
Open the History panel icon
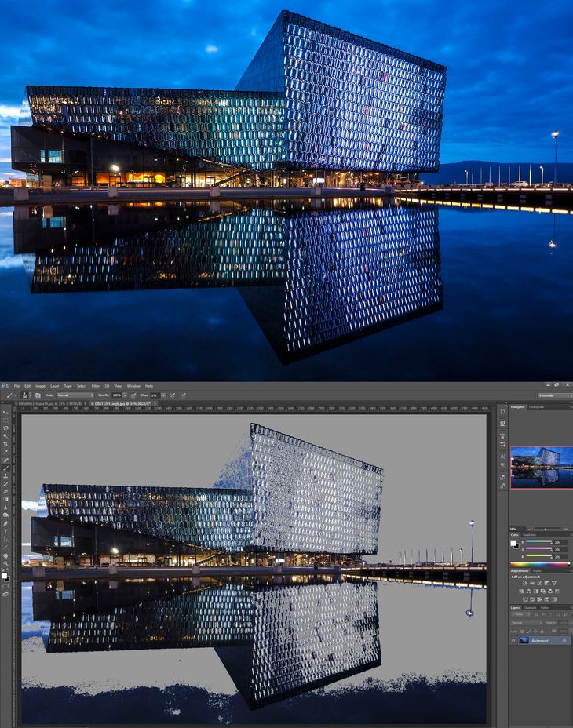point(503,411)
